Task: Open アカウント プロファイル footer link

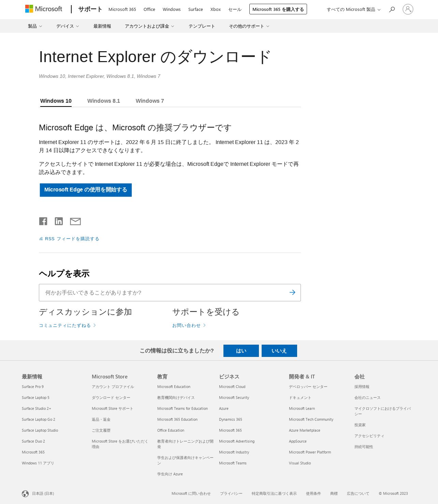Action: (x=113, y=387)
